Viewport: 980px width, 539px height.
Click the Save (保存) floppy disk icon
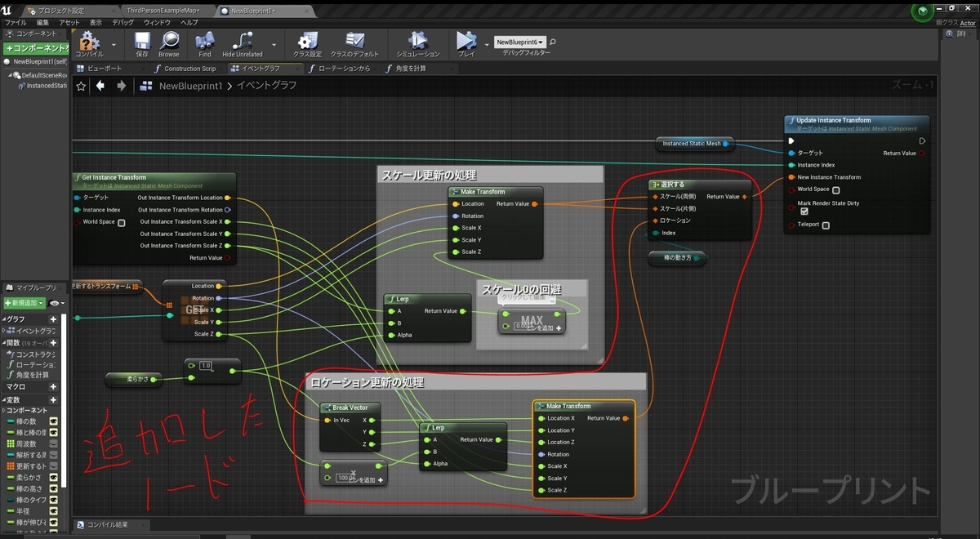pyautogui.click(x=142, y=40)
